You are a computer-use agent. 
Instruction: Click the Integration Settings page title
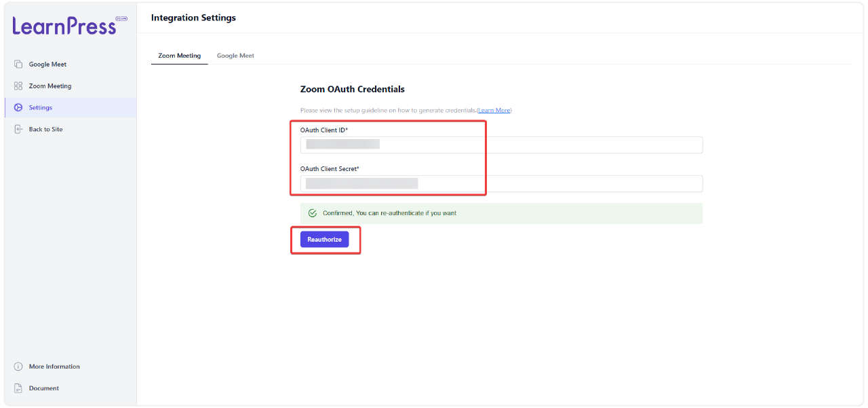tap(193, 18)
